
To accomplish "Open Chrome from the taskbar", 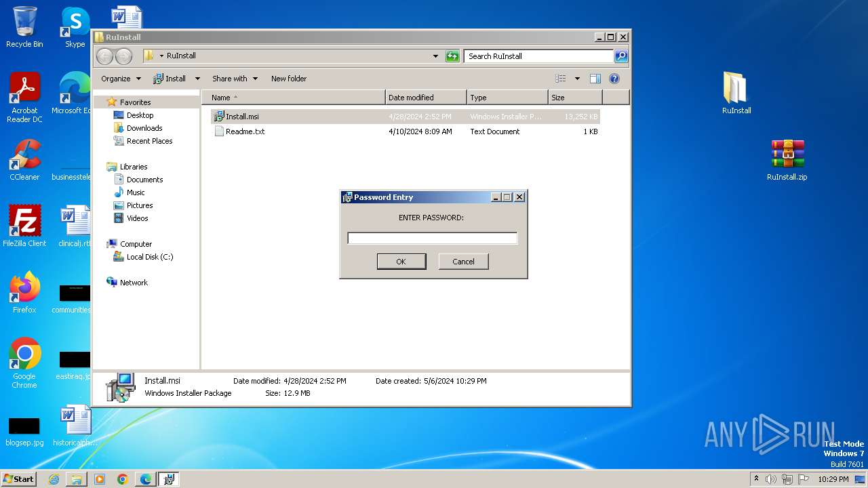I will [x=122, y=479].
